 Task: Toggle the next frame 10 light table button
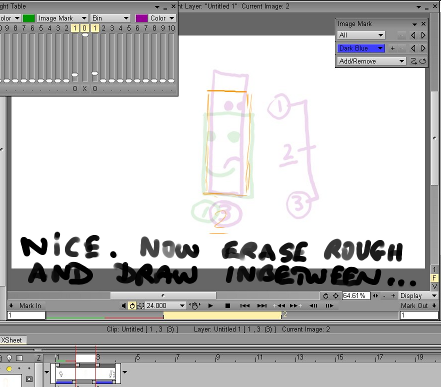[171, 28]
